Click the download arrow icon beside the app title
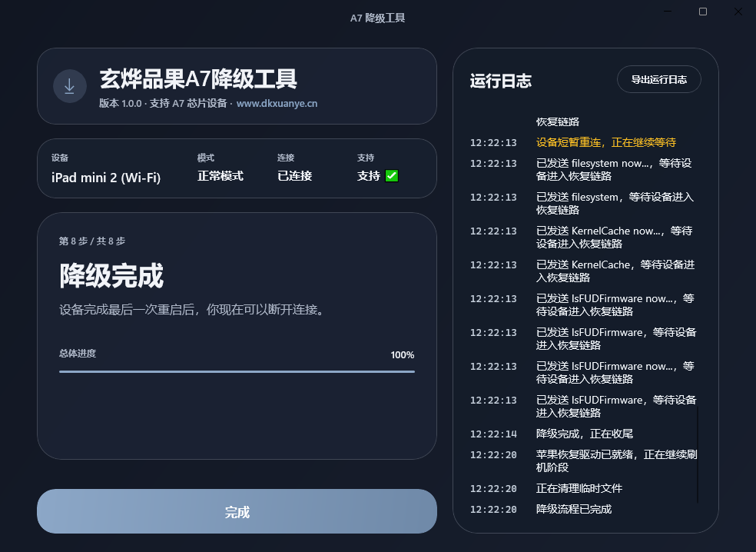The width and height of the screenshot is (756, 552). point(69,86)
